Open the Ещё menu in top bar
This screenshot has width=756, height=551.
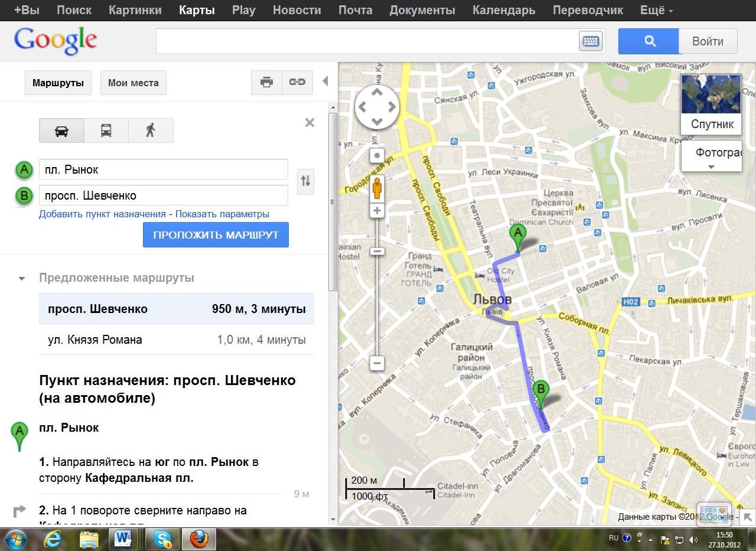[656, 10]
